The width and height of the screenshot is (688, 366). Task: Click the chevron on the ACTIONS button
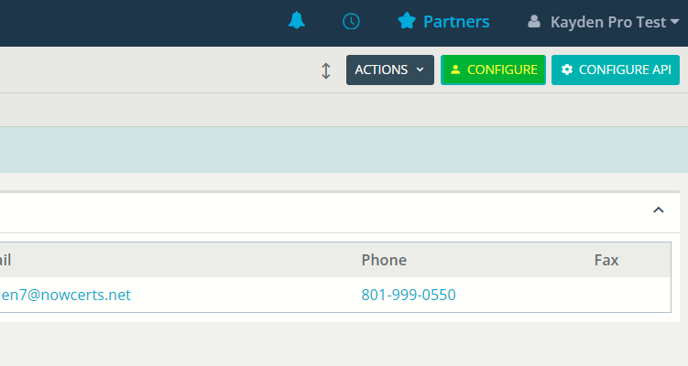pyautogui.click(x=420, y=70)
